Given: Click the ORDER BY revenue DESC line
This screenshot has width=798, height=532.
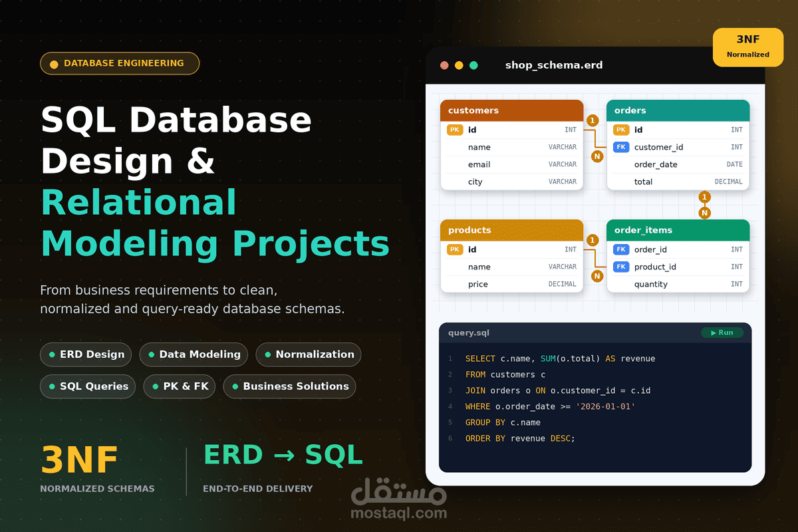Looking at the screenshot, I should pyautogui.click(x=519, y=438).
